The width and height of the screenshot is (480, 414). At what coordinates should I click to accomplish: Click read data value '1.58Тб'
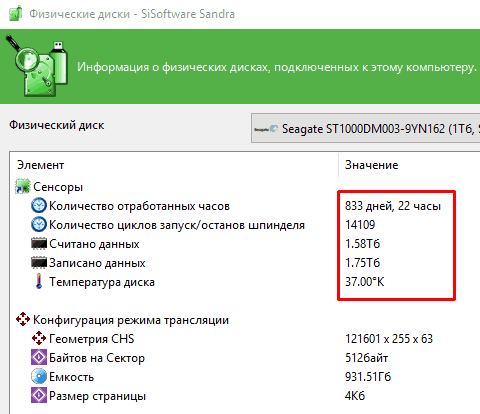[362, 244]
